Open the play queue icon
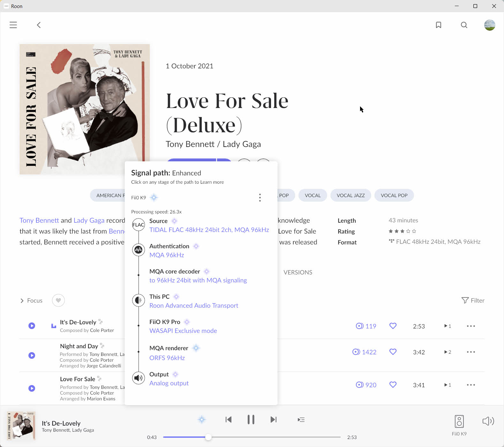Image resolution: width=504 pixels, height=447 pixels. coord(301,420)
